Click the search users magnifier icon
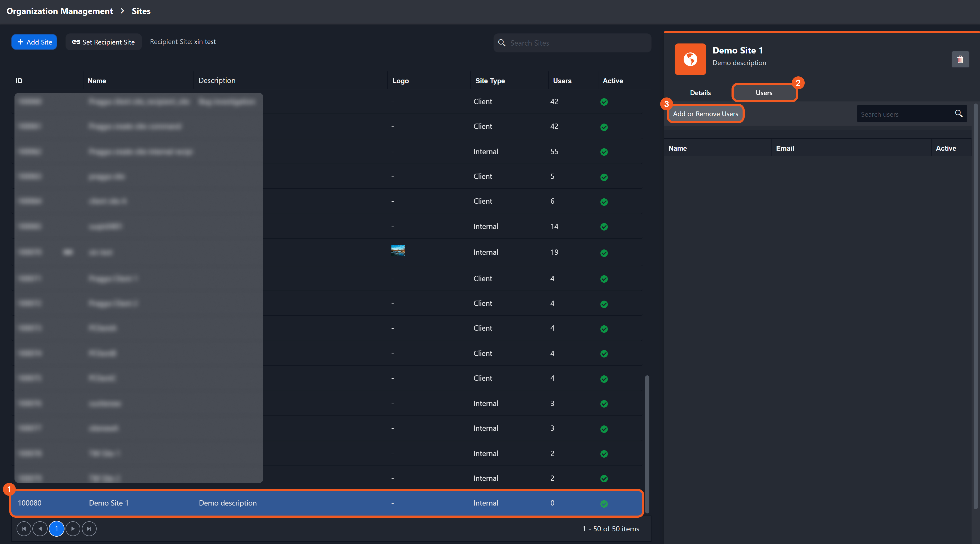 click(958, 114)
